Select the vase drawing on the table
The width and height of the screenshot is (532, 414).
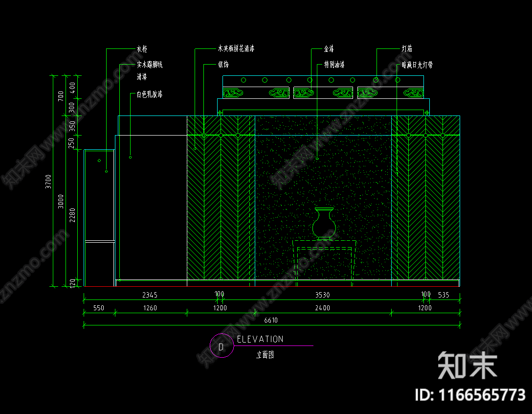coord(324,224)
